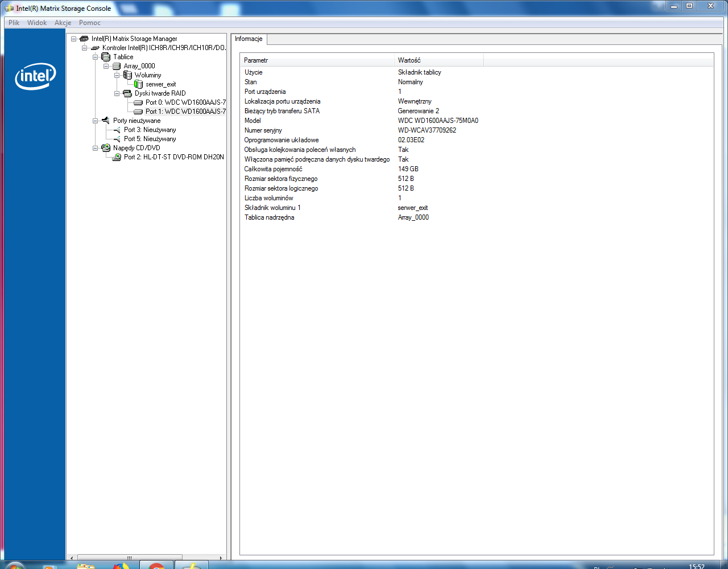Image resolution: width=728 pixels, height=569 pixels.
Task: Click the Napędy CD/DVD disc icon
Action: 106,148
